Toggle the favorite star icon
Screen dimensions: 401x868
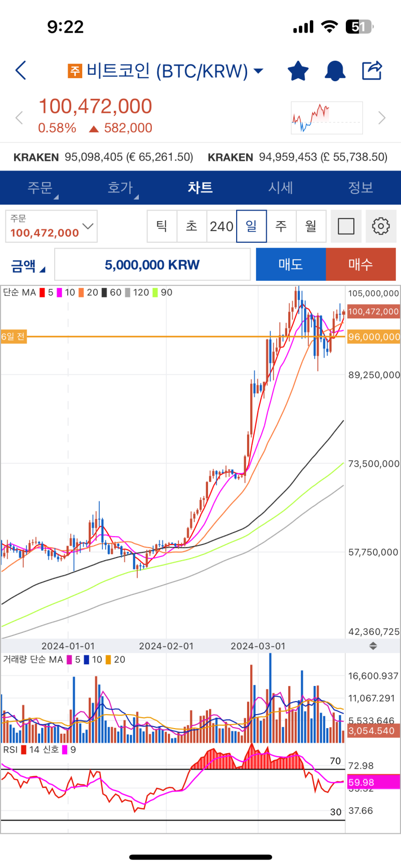298,71
